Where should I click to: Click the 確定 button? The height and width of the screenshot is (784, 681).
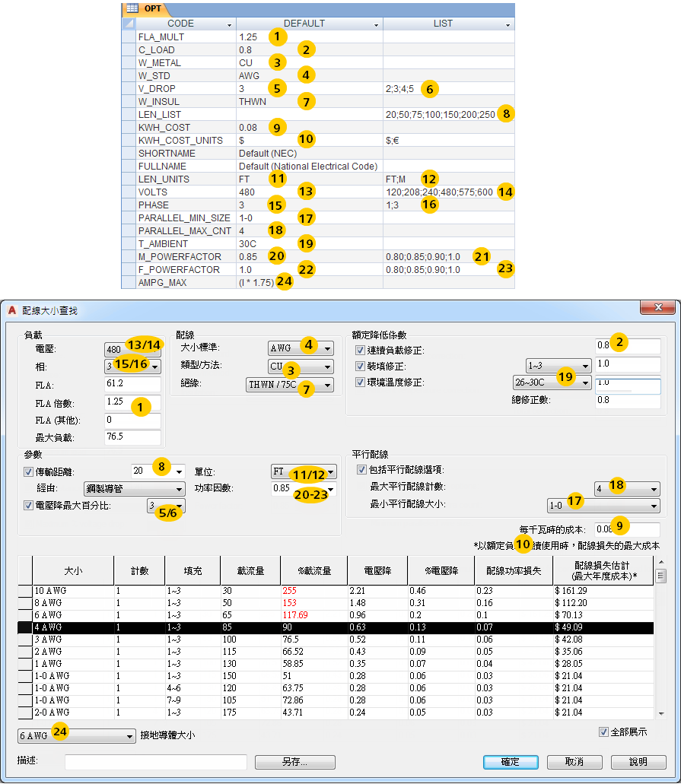click(511, 762)
